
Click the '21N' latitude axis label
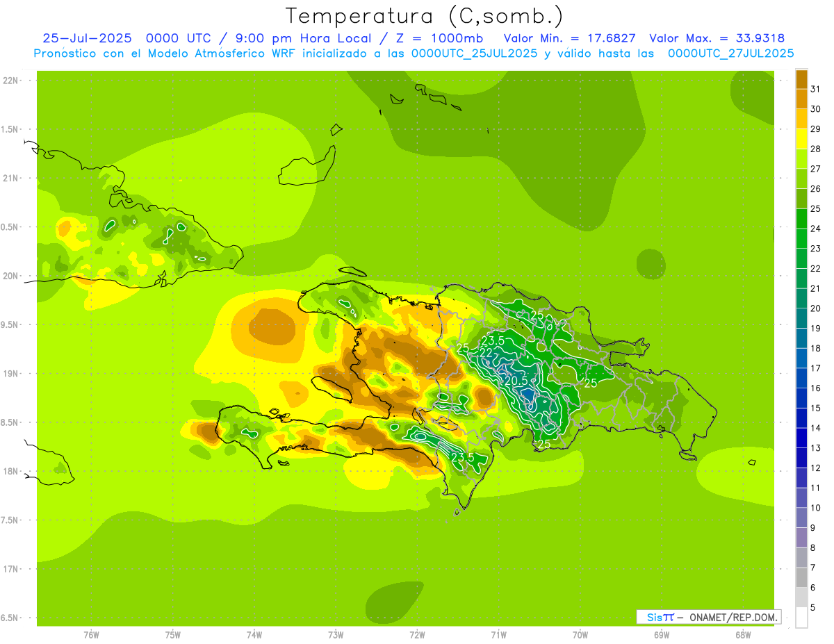point(12,178)
